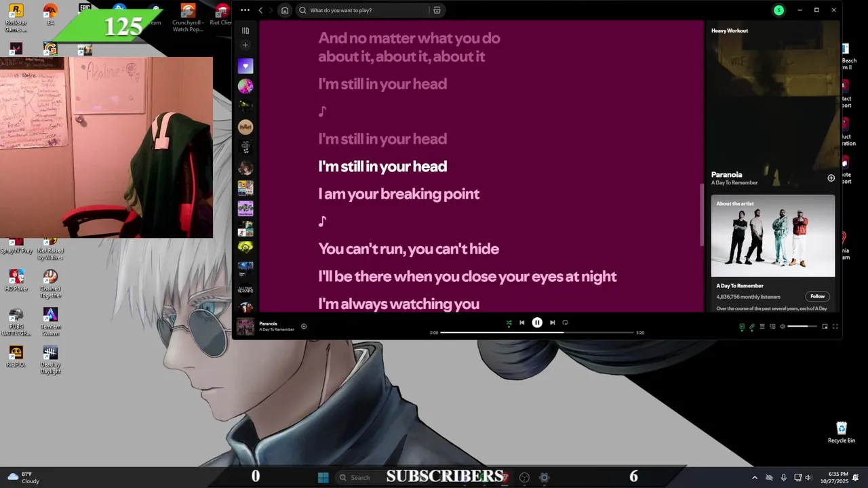This screenshot has height=488, width=868.
Task: Pause the song Paranoia
Action: pyautogui.click(x=537, y=323)
